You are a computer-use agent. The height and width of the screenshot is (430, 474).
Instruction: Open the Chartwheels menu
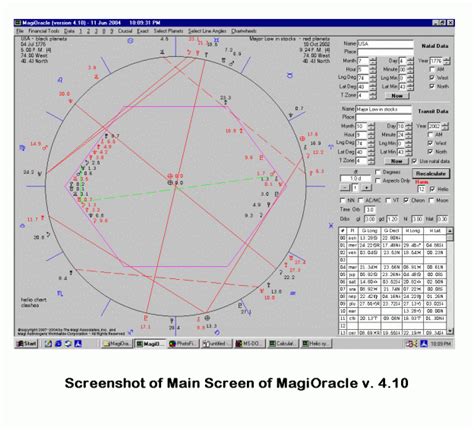click(x=244, y=31)
